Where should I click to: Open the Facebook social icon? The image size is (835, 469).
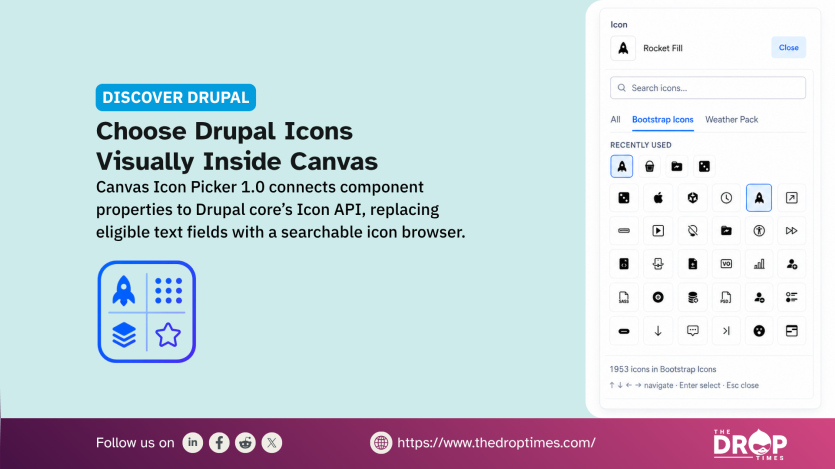219,442
